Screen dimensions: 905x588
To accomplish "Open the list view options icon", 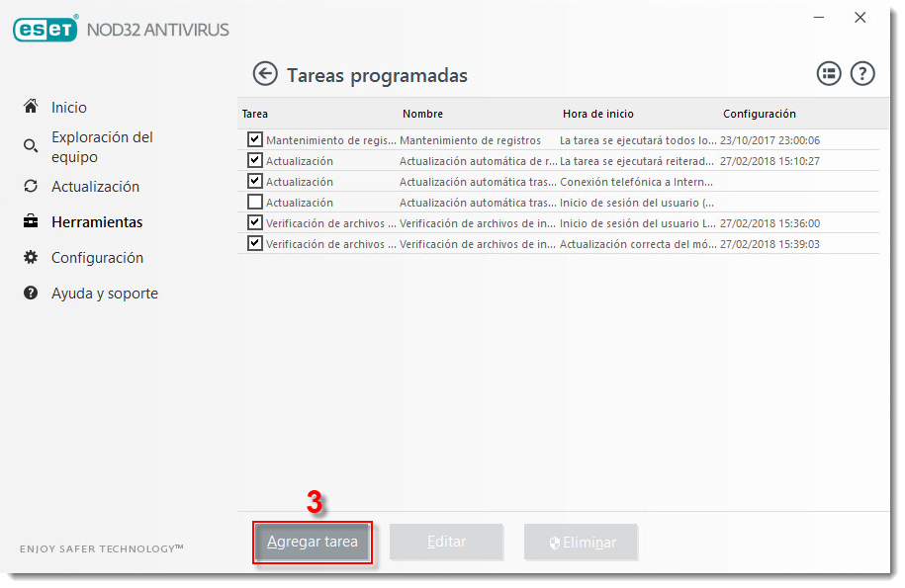I will pyautogui.click(x=828, y=74).
